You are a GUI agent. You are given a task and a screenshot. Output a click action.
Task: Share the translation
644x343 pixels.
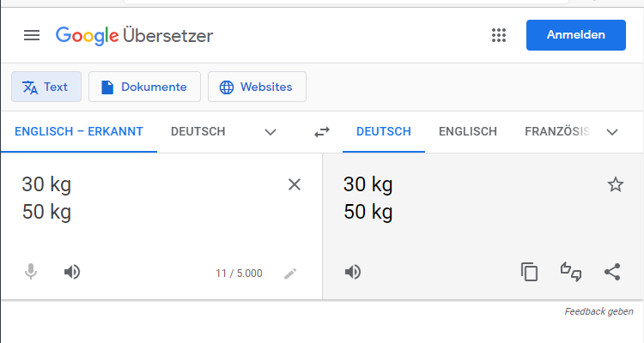(612, 272)
